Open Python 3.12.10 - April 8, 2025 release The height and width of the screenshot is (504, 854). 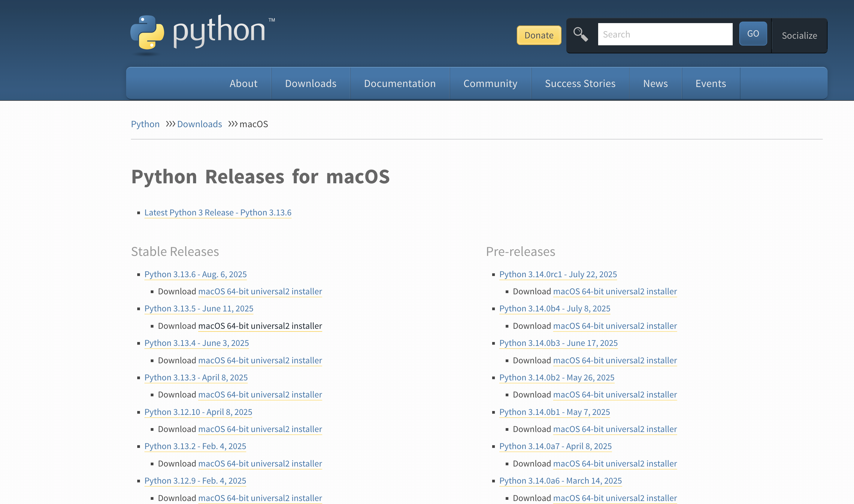click(198, 412)
